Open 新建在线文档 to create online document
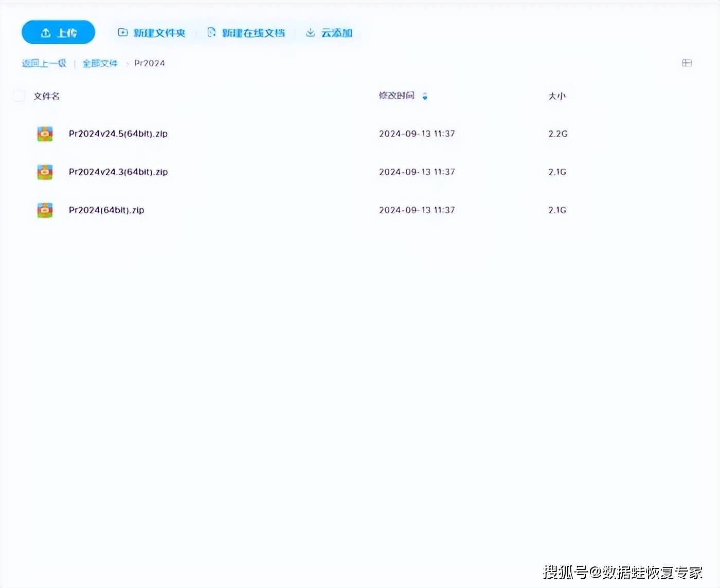The image size is (720, 588). pos(246,33)
